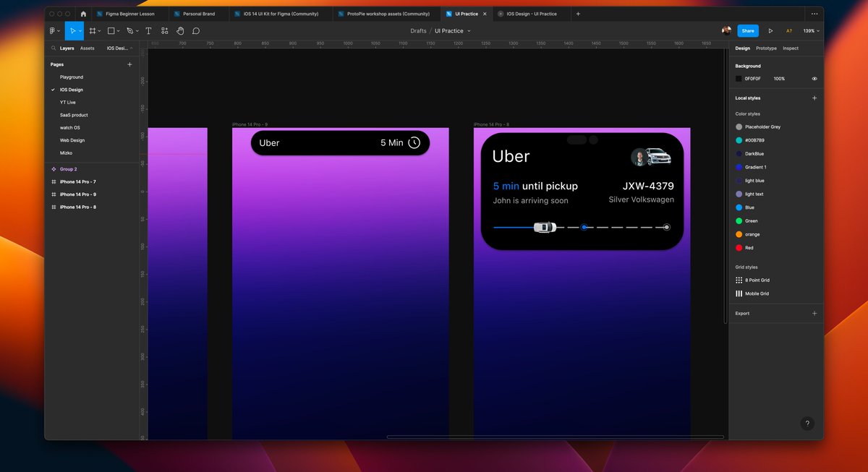Open the UI Practice file name dropdown
This screenshot has height=472, width=868.
tap(469, 31)
